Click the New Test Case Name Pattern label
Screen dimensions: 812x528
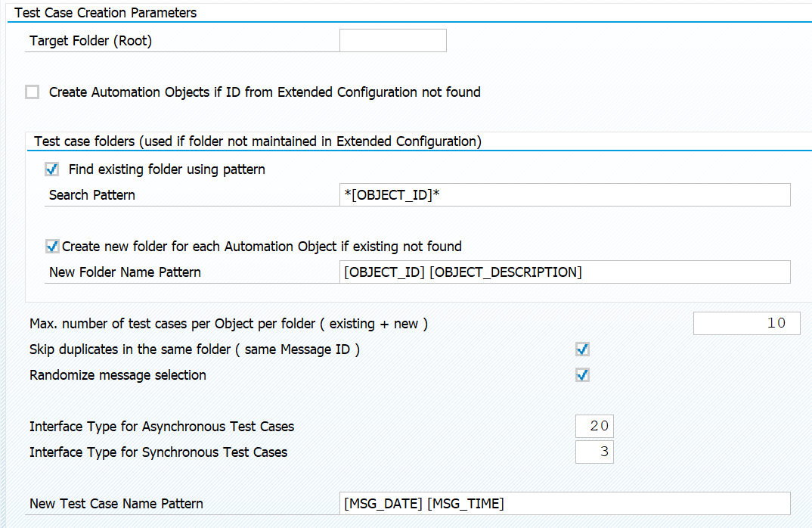coord(116,504)
